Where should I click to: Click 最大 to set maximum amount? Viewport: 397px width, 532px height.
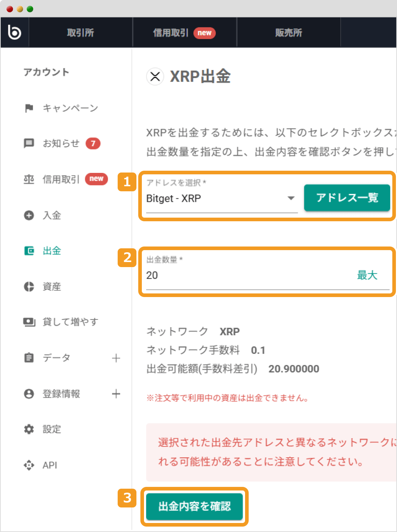click(367, 275)
